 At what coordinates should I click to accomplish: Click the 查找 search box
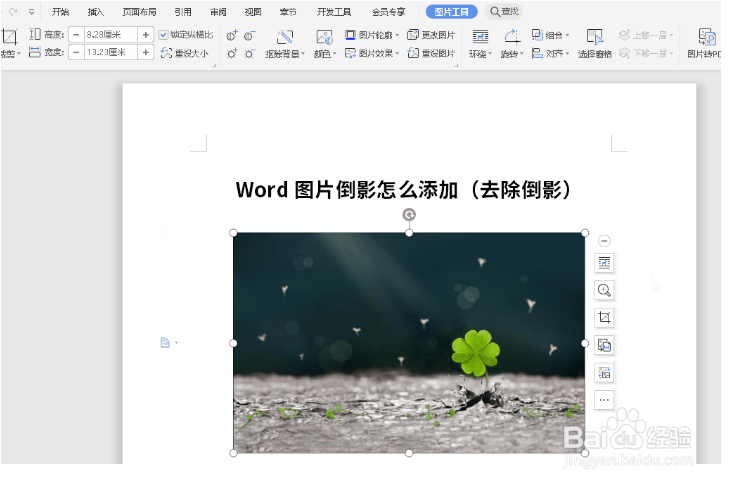coord(504,11)
